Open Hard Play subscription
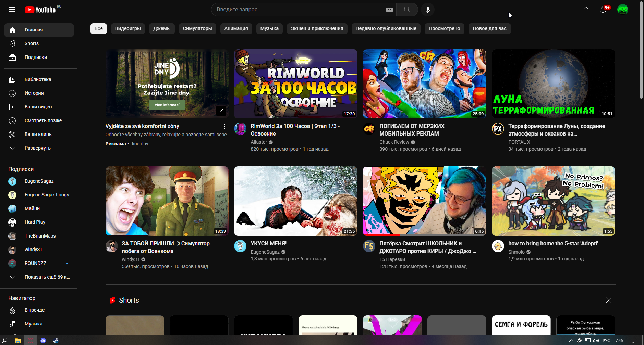The height and width of the screenshot is (345, 644). tap(39, 222)
